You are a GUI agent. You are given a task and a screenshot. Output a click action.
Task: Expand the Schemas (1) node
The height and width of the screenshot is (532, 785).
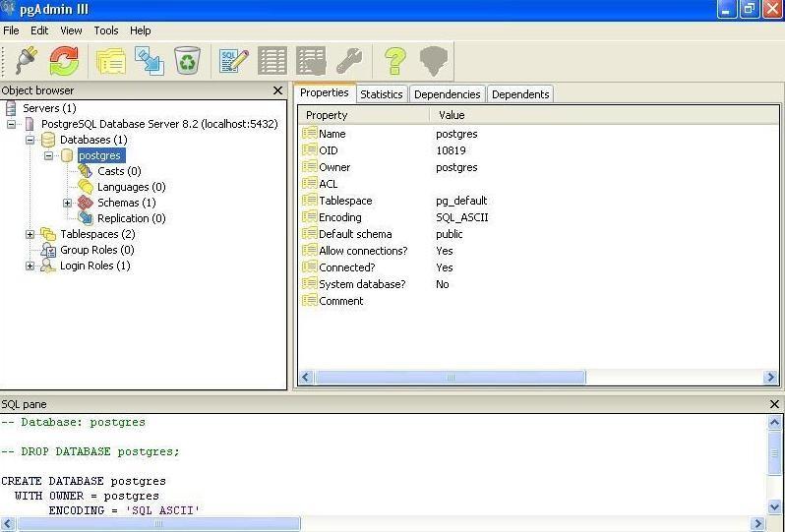(68, 203)
